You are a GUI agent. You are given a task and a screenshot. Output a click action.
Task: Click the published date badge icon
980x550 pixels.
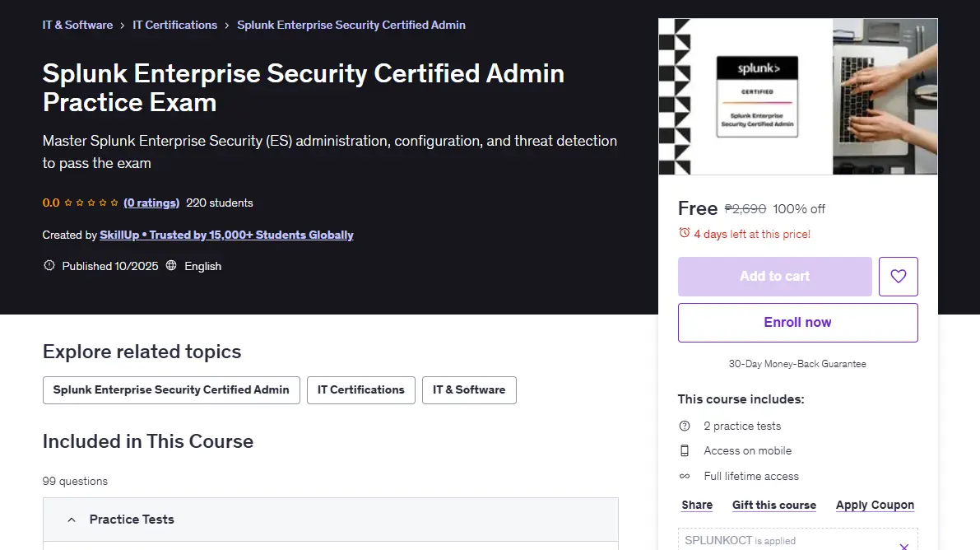click(x=49, y=265)
